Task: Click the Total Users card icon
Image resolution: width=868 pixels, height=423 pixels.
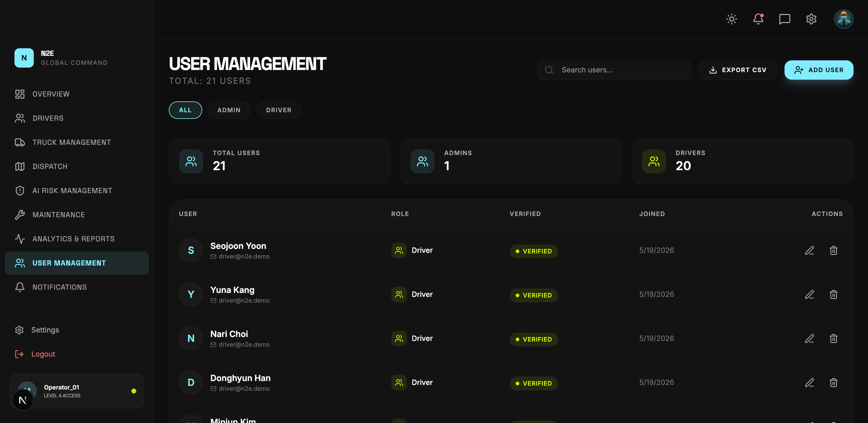Action: coord(191,161)
